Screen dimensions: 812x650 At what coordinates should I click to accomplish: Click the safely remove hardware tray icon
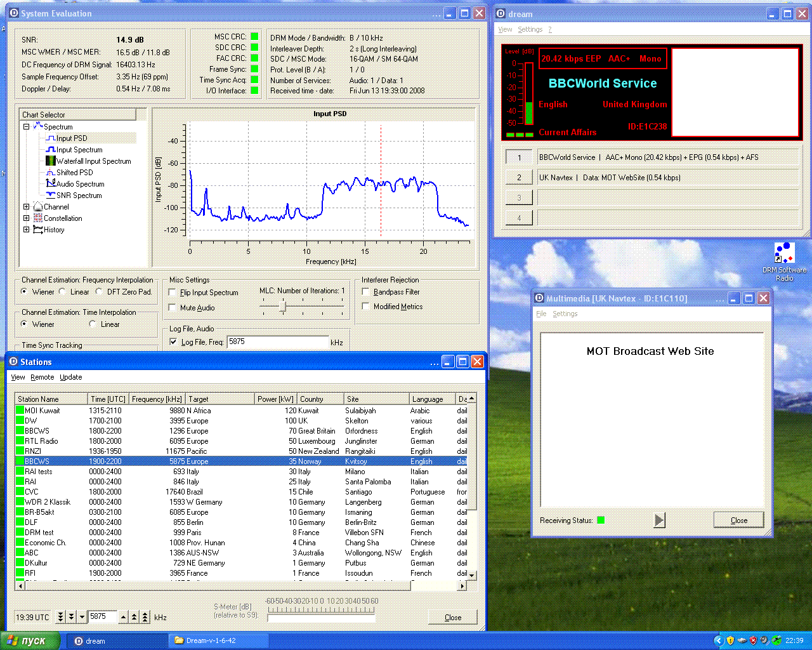click(742, 640)
